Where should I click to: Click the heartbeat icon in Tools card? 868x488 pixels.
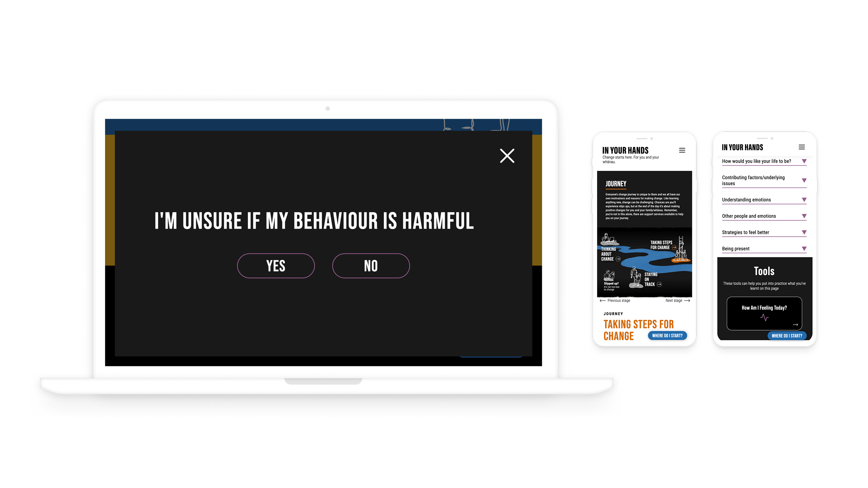tap(765, 316)
